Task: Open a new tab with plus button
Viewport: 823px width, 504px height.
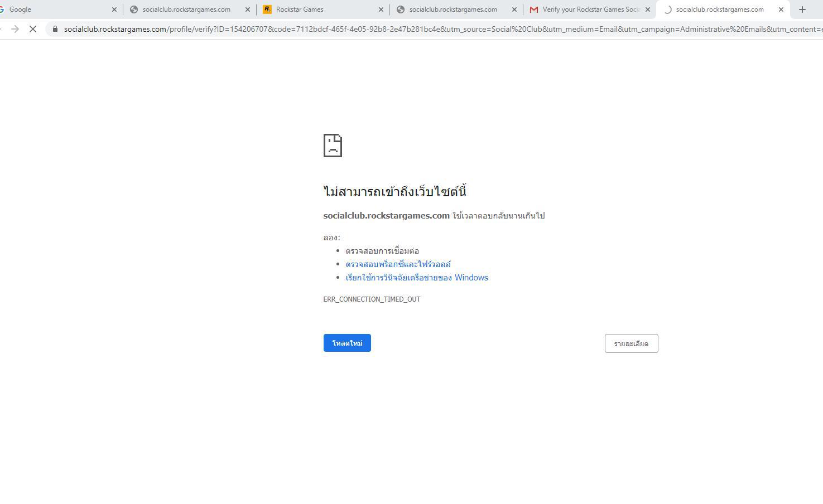Action: pos(802,9)
